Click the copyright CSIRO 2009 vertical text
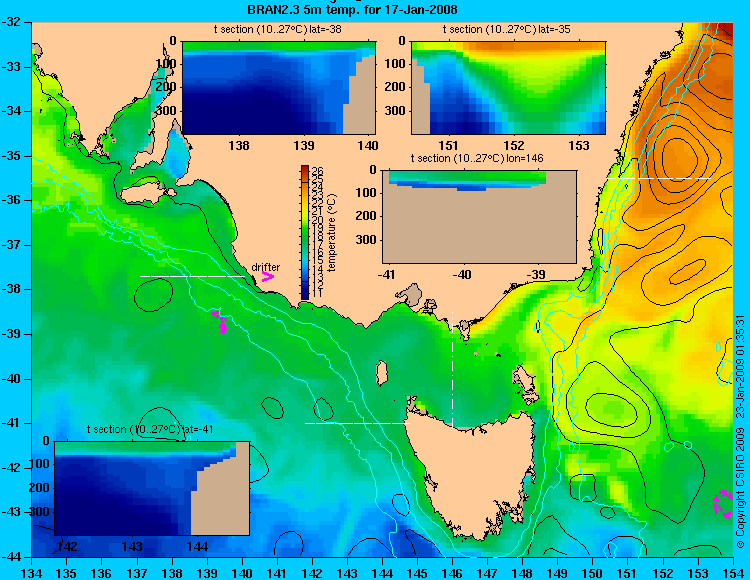The height and width of the screenshot is (580, 750). 740,432
